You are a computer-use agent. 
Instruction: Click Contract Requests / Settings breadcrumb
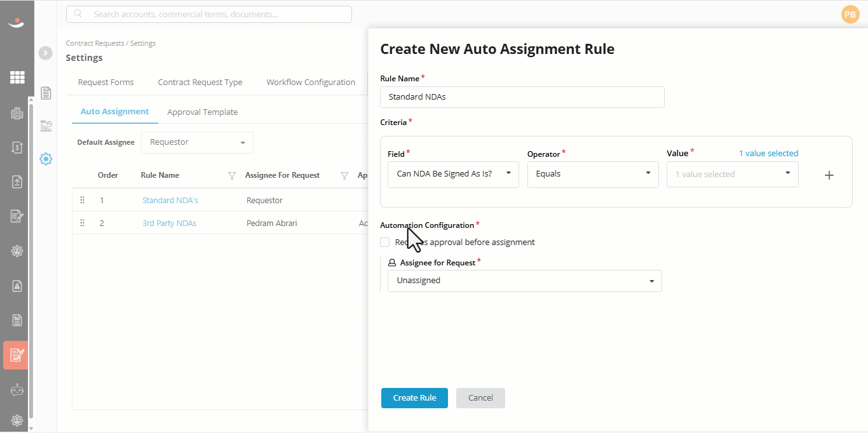111,44
